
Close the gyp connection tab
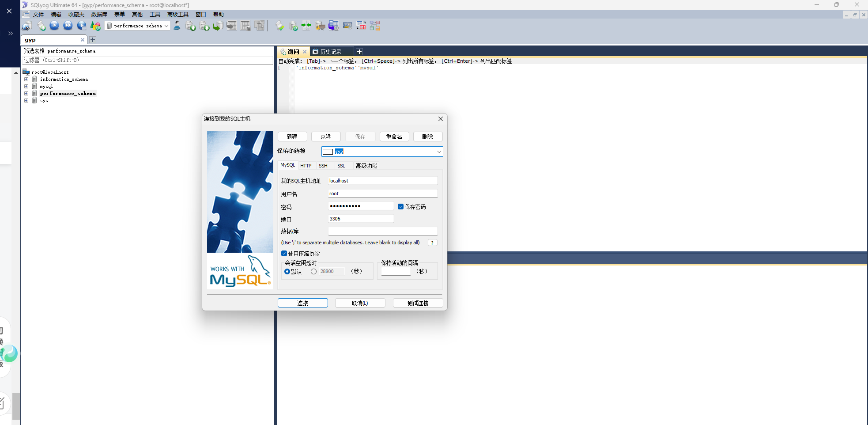pyautogui.click(x=82, y=40)
